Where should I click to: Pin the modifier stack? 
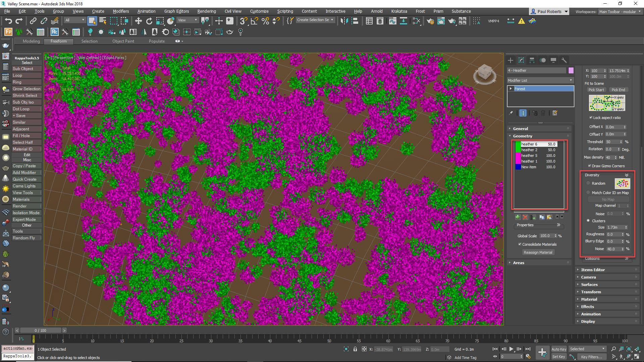coord(511,113)
